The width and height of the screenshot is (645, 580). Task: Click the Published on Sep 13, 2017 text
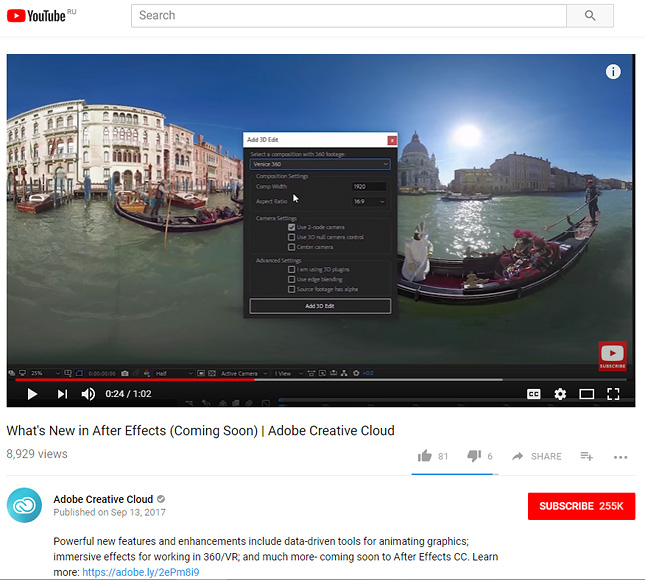(x=109, y=512)
